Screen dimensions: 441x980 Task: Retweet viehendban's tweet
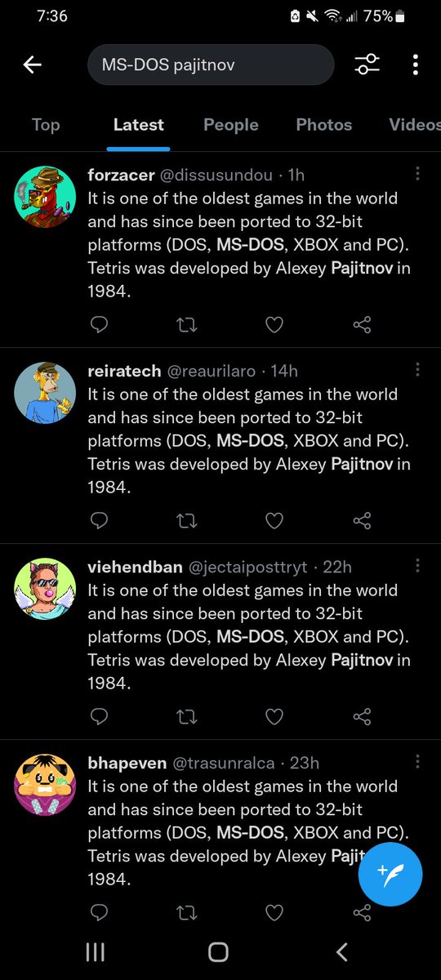(187, 716)
